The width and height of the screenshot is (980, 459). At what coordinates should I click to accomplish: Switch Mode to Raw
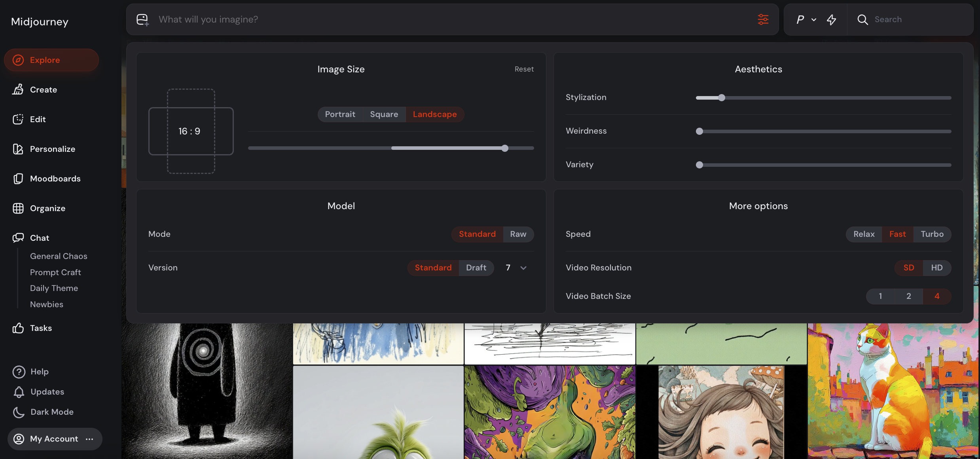point(518,234)
